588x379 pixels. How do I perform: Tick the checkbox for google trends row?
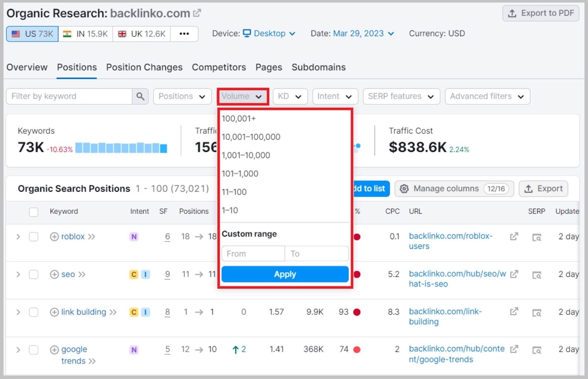tap(33, 350)
